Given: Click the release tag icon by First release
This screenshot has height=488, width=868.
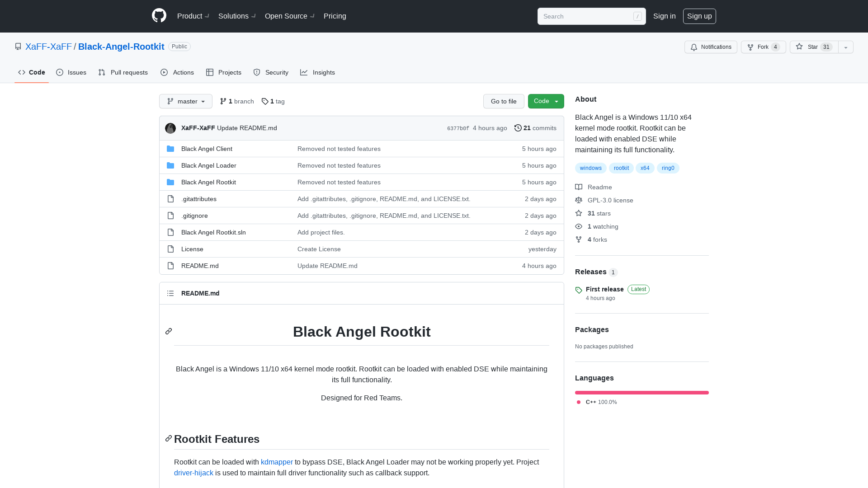Looking at the screenshot, I should pyautogui.click(x=579, y=290).
